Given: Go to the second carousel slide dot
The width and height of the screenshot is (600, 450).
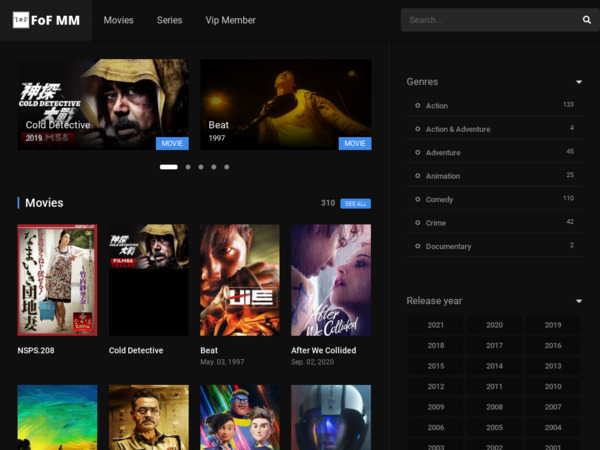Looking at the screenshot, I should click(x=188, y=167).
